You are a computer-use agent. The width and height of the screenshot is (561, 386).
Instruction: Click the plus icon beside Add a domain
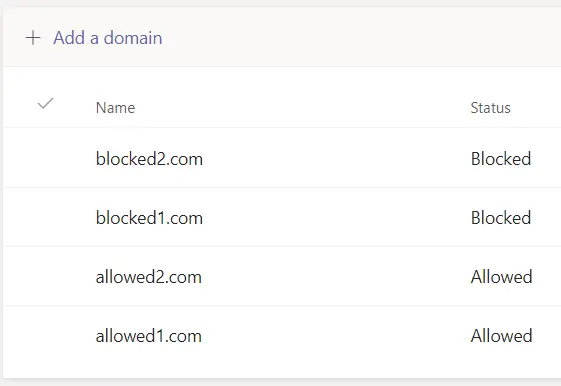coord(33,38)
